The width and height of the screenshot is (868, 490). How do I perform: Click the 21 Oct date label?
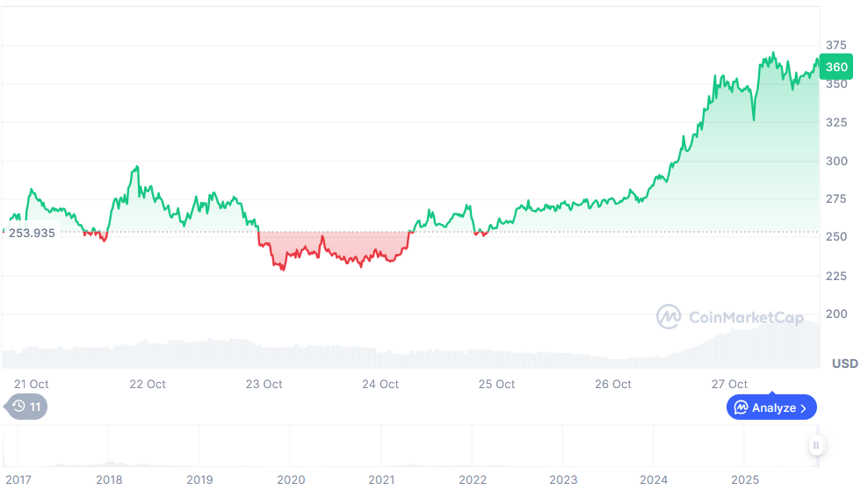point(32,384)
